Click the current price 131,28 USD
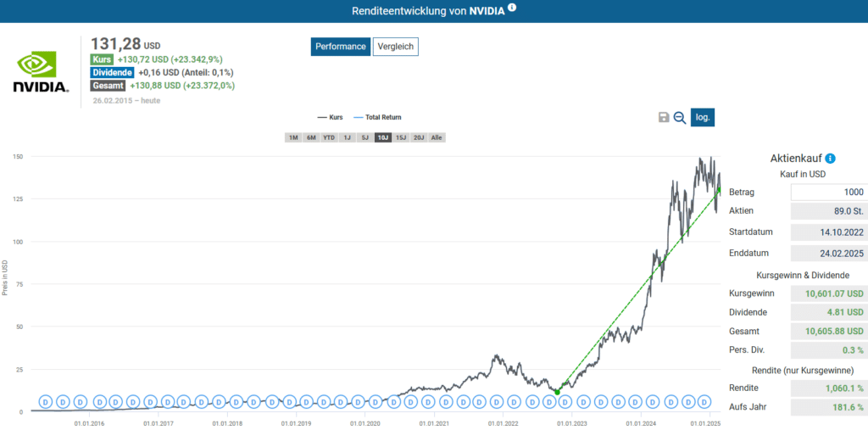The image size is (868, 430). (x=125, y=44)
